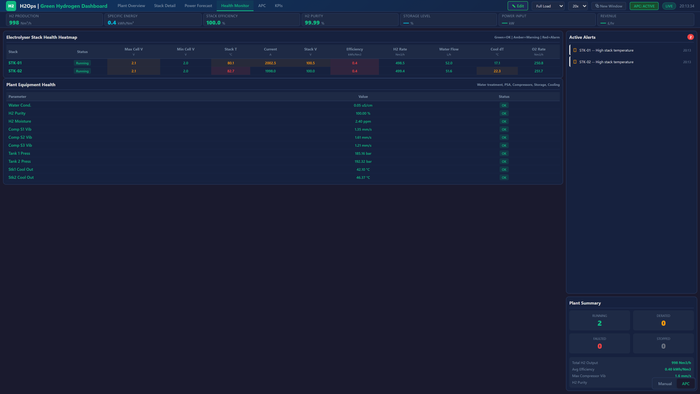The height and width of the screenshot is (394, 700).
Task: Select the Health Monitor tab
Action: point(235,6)
